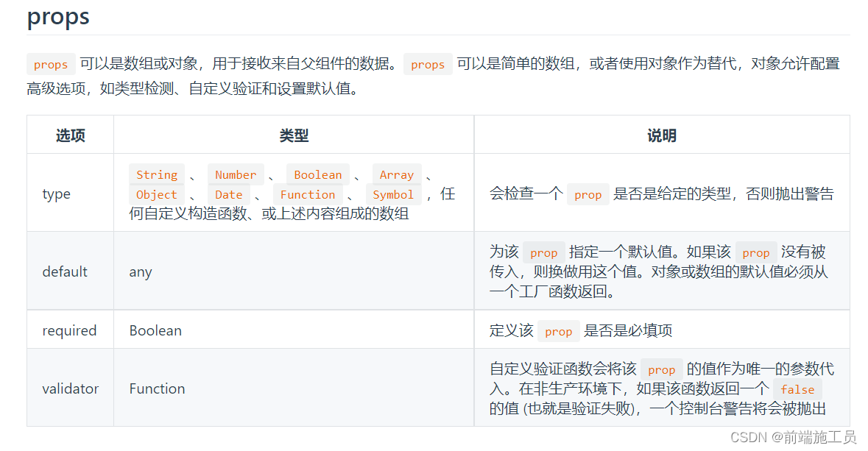Click the required row label

point(69,330)
